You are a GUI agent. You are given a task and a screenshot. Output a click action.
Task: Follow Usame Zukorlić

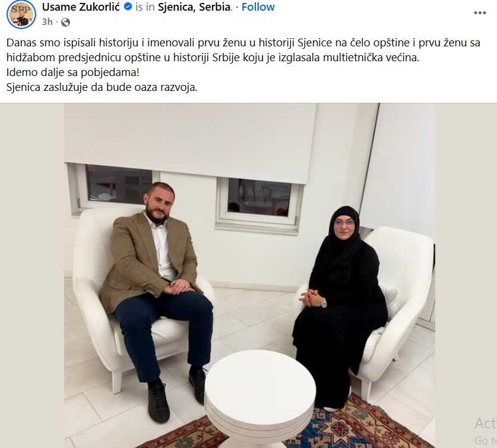point(258,7)
